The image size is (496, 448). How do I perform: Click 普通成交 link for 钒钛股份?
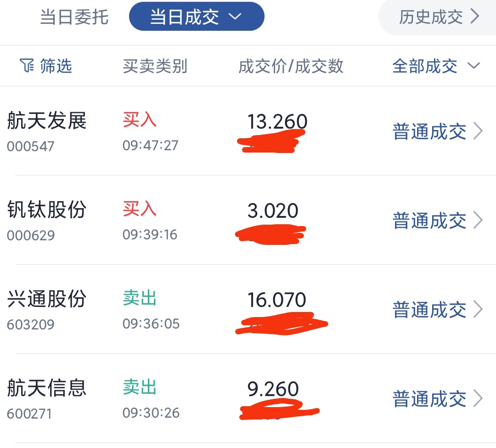click(429, 221)
